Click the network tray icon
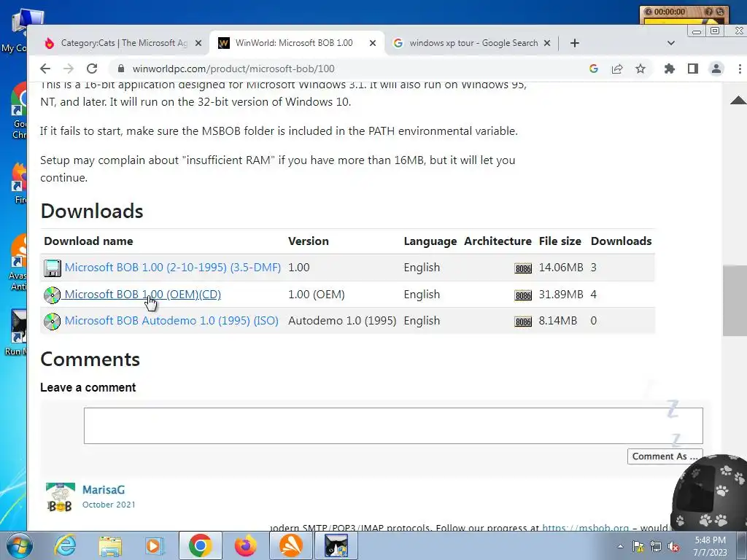The width and height of the screenshot is (747, 560). (x=656, y=547)
